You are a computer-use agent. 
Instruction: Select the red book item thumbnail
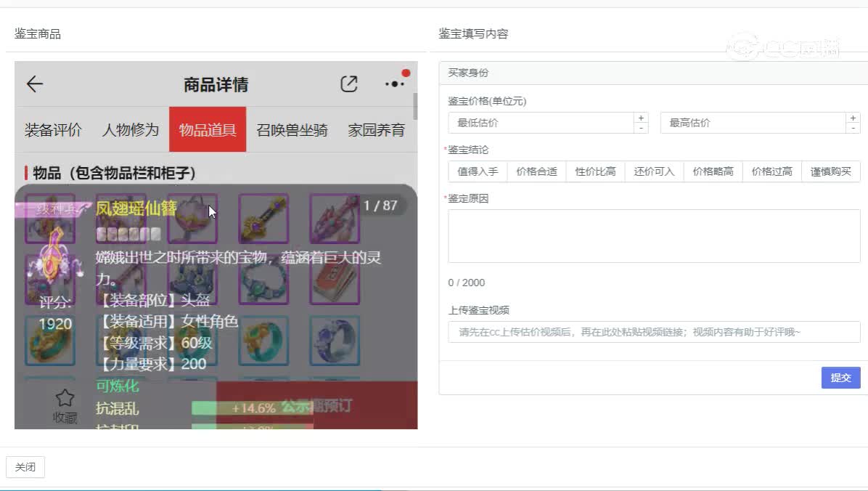[335, 280]
